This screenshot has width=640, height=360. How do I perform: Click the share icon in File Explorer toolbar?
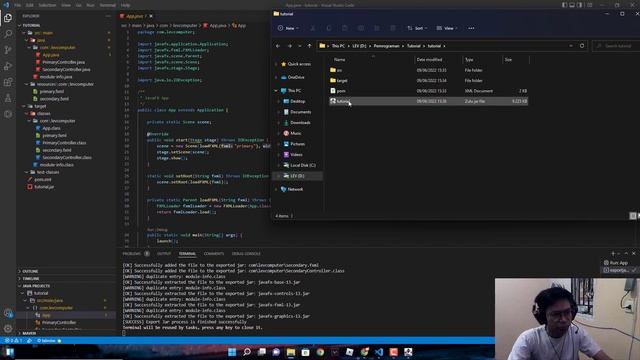(377, 28)
